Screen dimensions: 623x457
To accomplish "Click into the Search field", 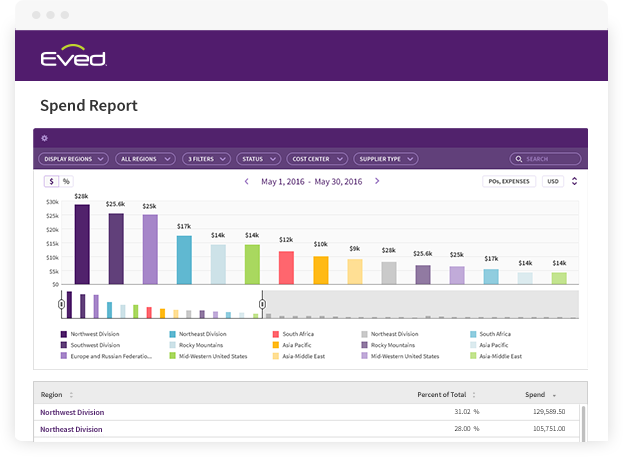I will pos(552,159).
